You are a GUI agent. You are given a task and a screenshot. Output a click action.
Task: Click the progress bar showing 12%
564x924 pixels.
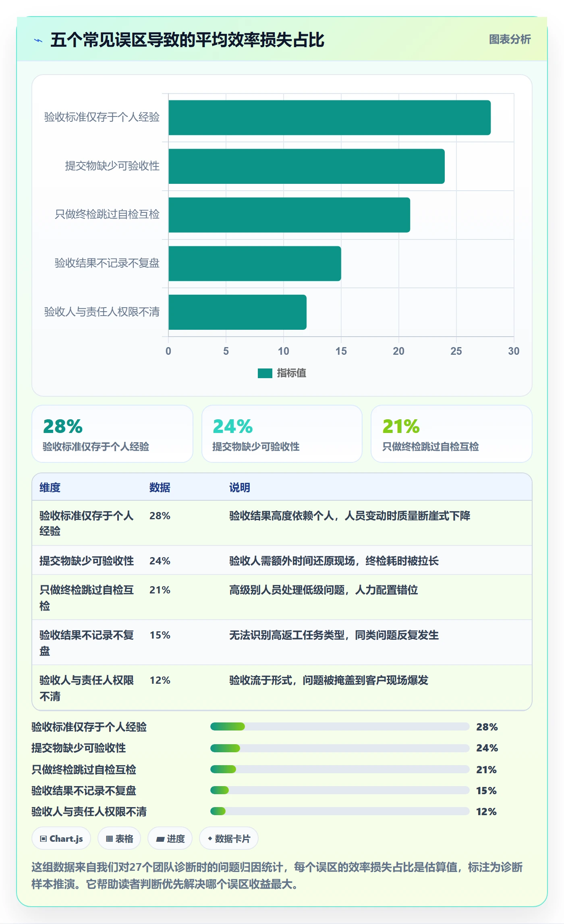click(x=340, y=811)
